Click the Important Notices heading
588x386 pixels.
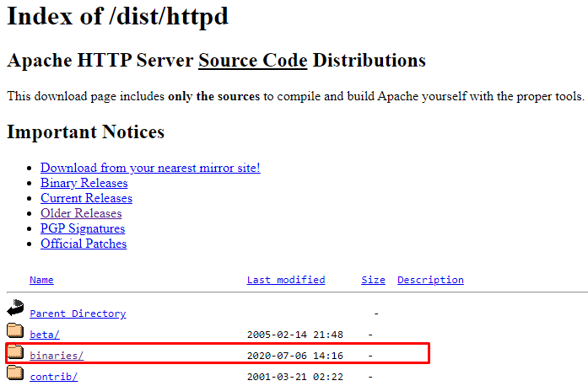point(85,132)
